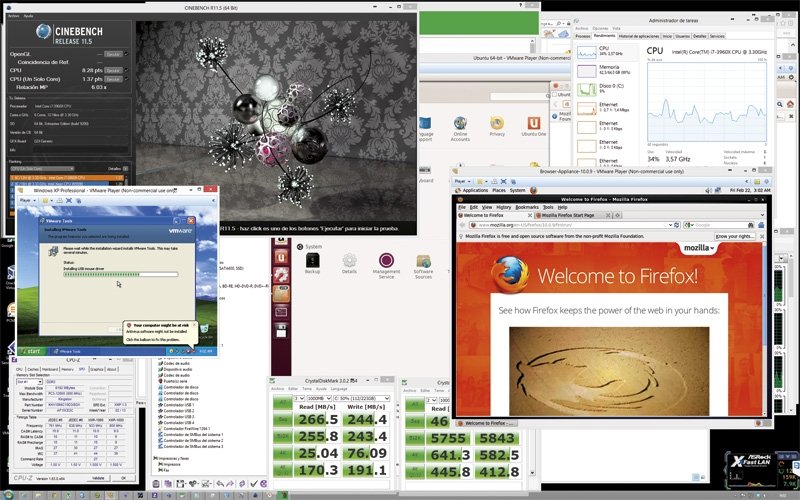
Task: Click Know your rights button in Firefox
Action: (734, 237)
